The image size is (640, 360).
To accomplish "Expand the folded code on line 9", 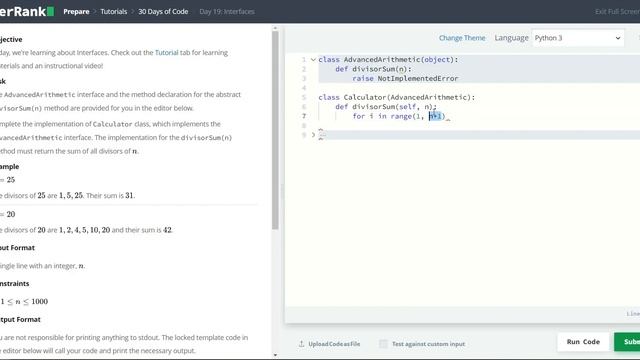I will (313, 135).
